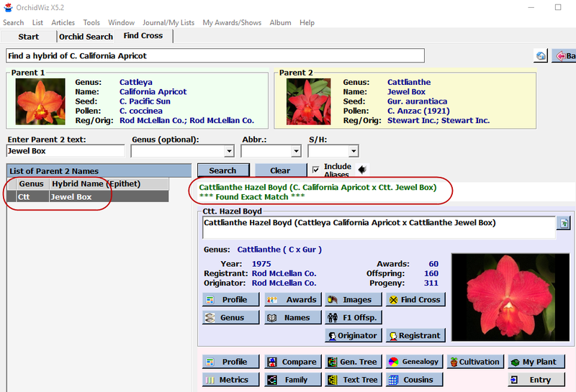Click the black arrow icon beside Include Aliases
Viewport: 576px width, 392px height.
[362, 170]
